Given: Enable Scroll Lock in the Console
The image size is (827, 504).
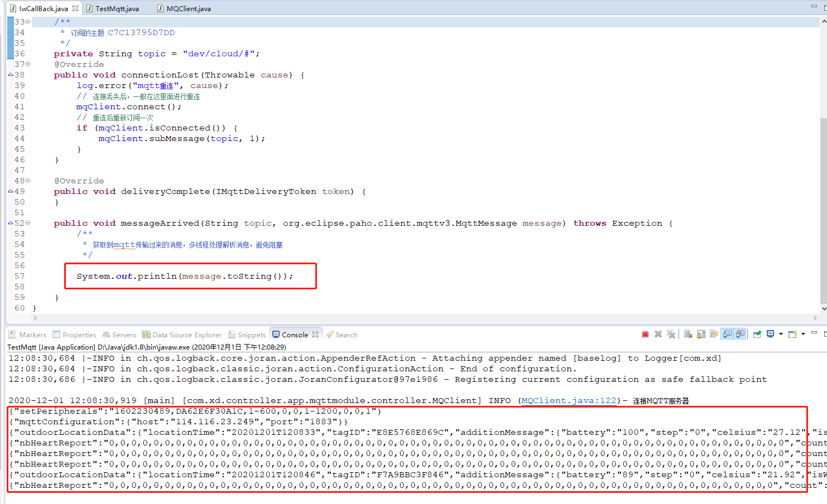Looking at the screenshot, I should [701, 333].
